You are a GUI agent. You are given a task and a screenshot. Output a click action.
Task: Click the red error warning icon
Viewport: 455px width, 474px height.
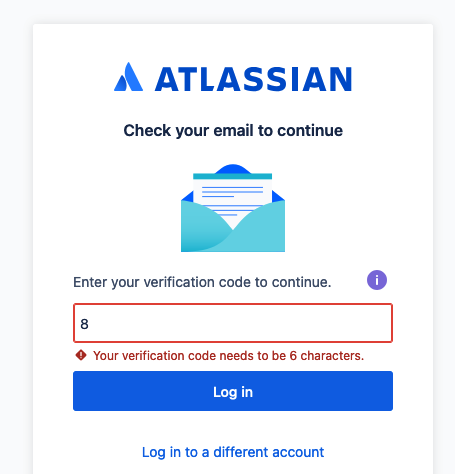click(81, 355)
